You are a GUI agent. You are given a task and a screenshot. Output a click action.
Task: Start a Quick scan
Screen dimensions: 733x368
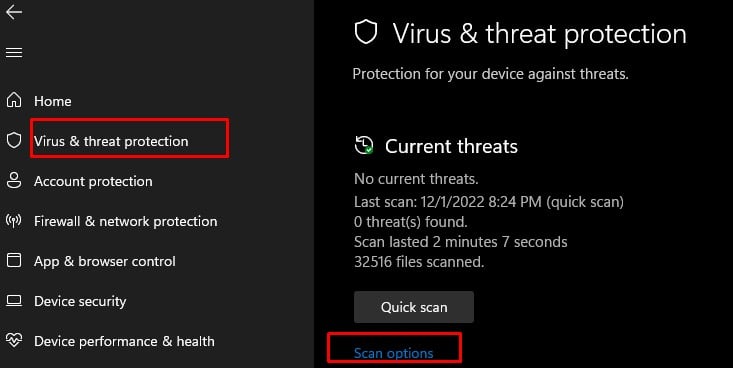coord(414,307)
